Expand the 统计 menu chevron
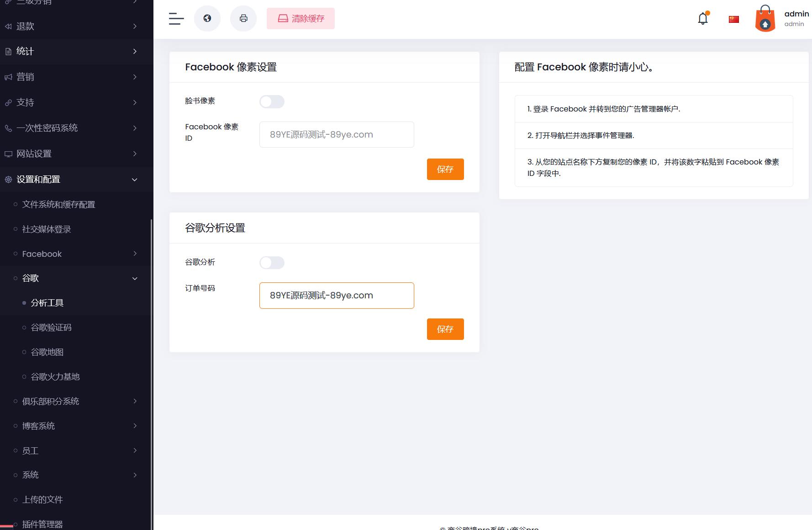The height and width of the screenshot is (530, 812). tap(135, 51)
